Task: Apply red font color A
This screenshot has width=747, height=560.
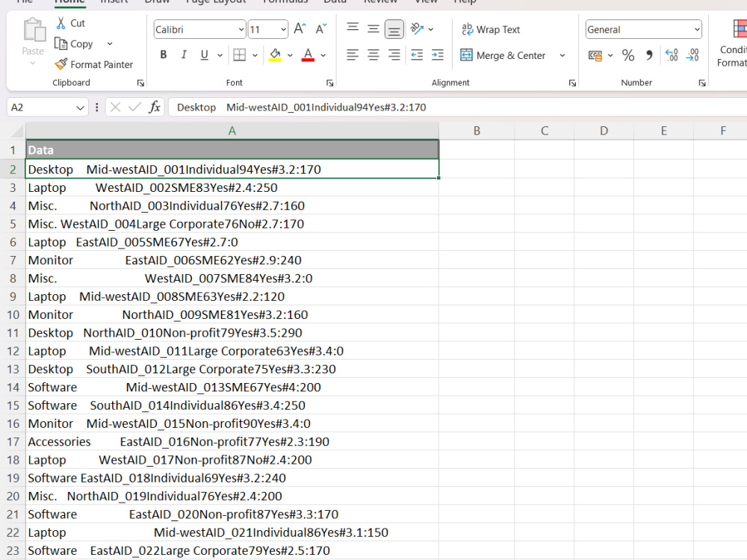Action: [309, 55]
